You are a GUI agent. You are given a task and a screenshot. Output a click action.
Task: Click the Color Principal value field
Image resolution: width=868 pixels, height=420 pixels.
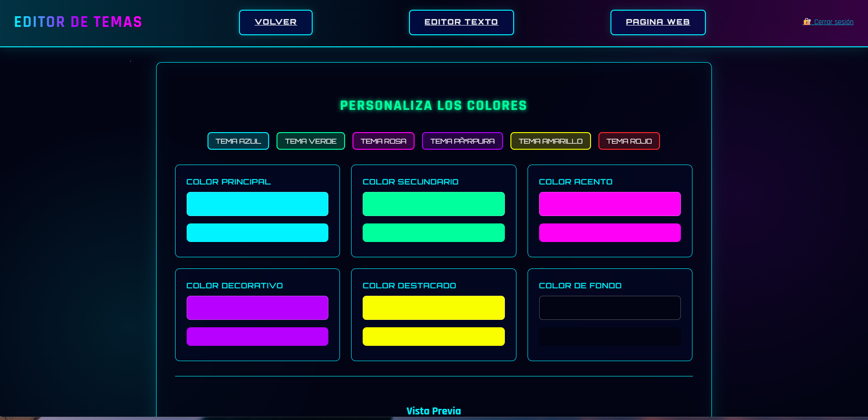click(x=257, y=232)
